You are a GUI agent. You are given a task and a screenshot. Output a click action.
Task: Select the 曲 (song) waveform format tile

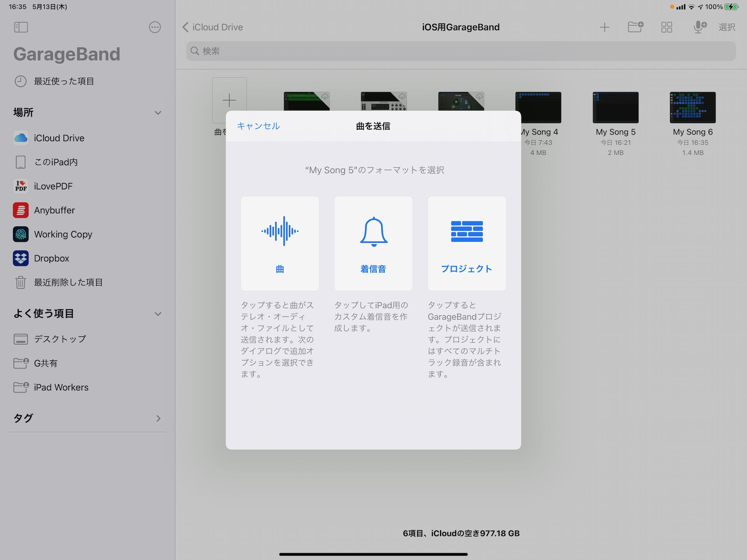(x=280, y=243)
